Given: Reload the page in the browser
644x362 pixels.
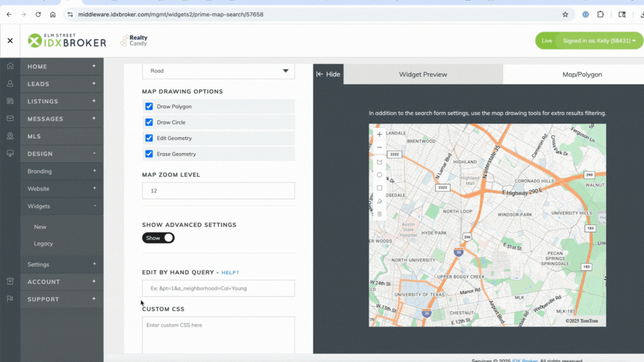Looking at the screenshot, I should 38,15.
